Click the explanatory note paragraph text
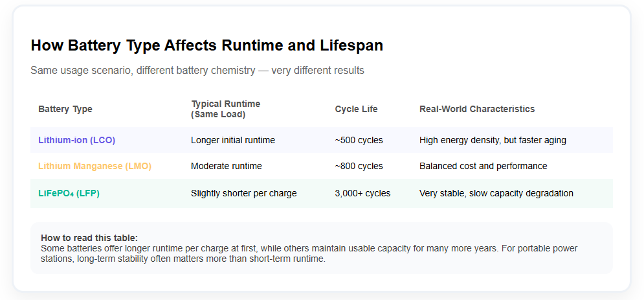Screen dimensions: 644x300 [309, 253]
